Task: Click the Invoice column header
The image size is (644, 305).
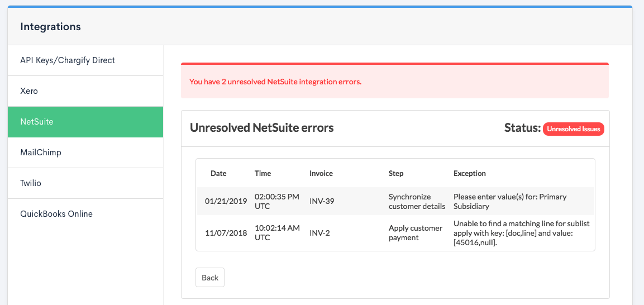Action: [x=321, y=173]
